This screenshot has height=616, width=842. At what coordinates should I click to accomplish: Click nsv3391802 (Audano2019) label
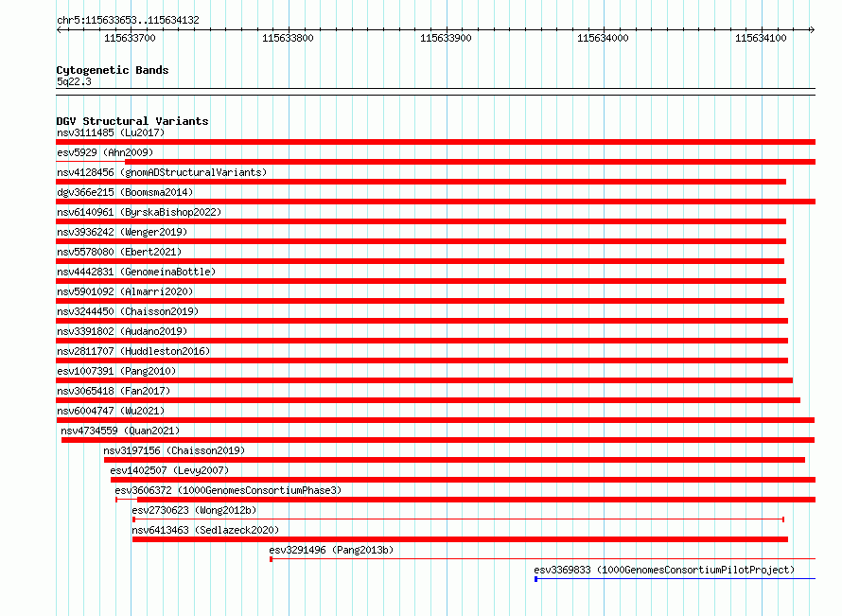pos(122,331)
